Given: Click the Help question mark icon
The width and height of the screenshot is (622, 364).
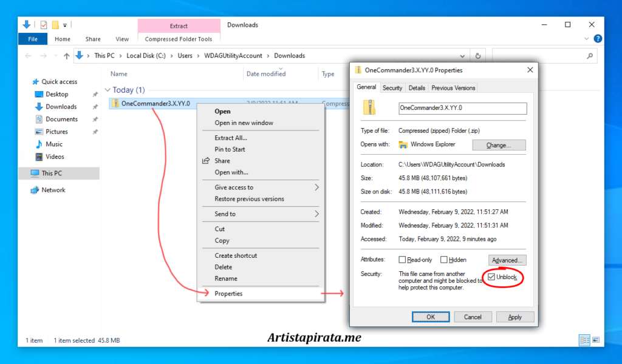Looking at the screenshot, I should click(x=598, y=39).
